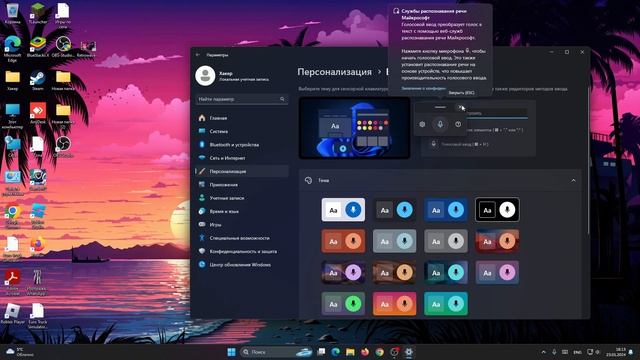Open notification bell in system tray
Screen dimensions: 640x360
click(x=631, y=352)
